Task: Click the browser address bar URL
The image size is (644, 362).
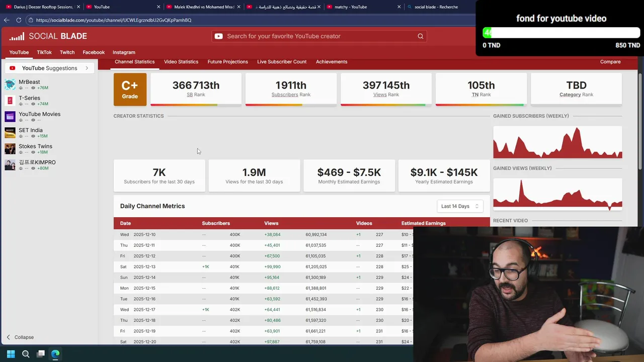Action: tap(114, 20)
